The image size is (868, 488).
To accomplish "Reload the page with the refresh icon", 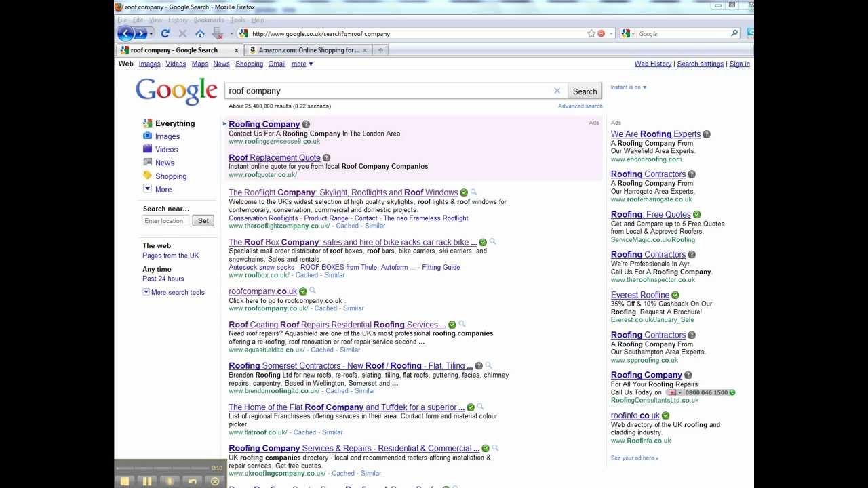I will pos(165,33).
